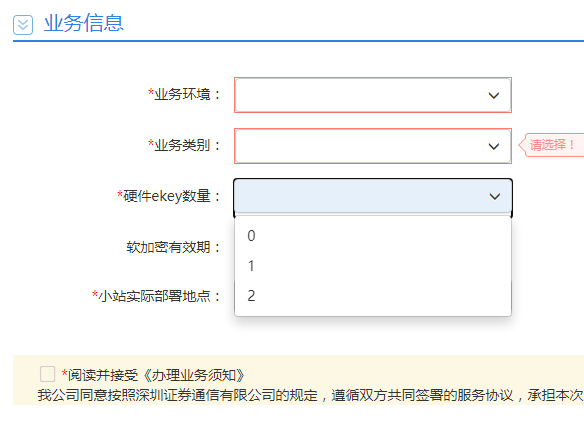Click the 业务类别 field label
This screenshot has height=428, width=584.
[184, 145]
